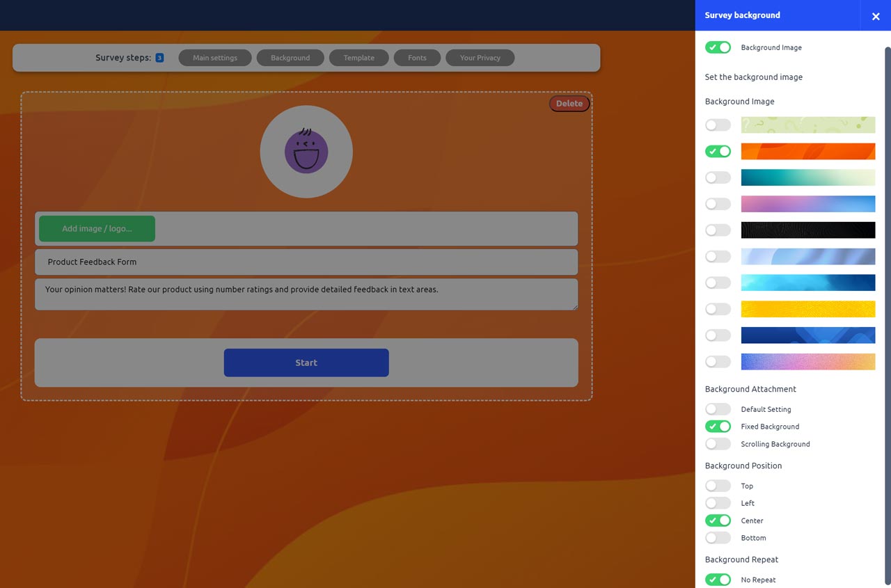
Task: Toggle the master Background Image switch
Action: (x=718, y=47)
